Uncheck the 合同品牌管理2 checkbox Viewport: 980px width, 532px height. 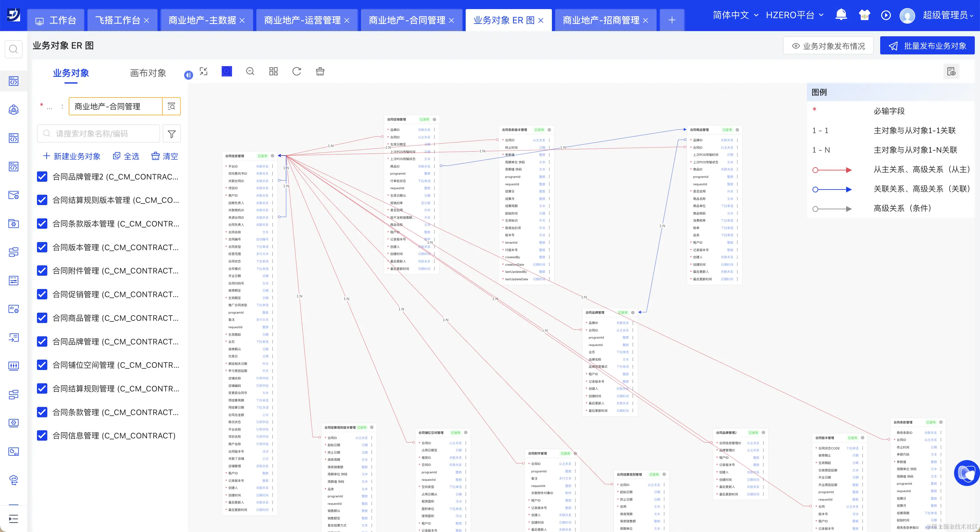[x=42, y=177]
